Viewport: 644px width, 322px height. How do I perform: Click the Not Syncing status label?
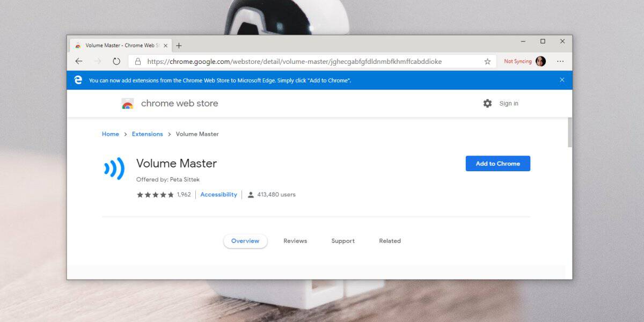pyautogui.click(x=518, y=62)
